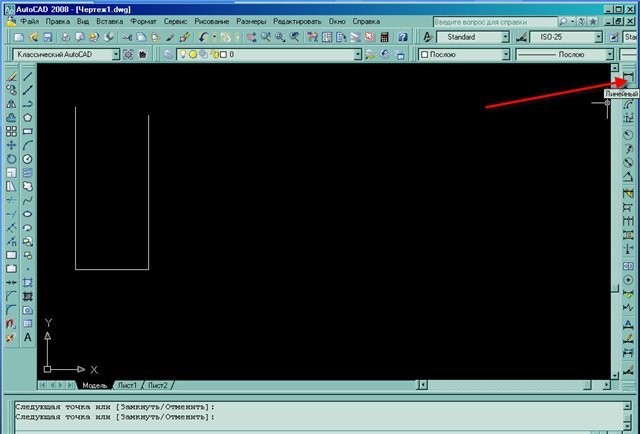Switch to the Лист2 layout tab

click(158, 385)
